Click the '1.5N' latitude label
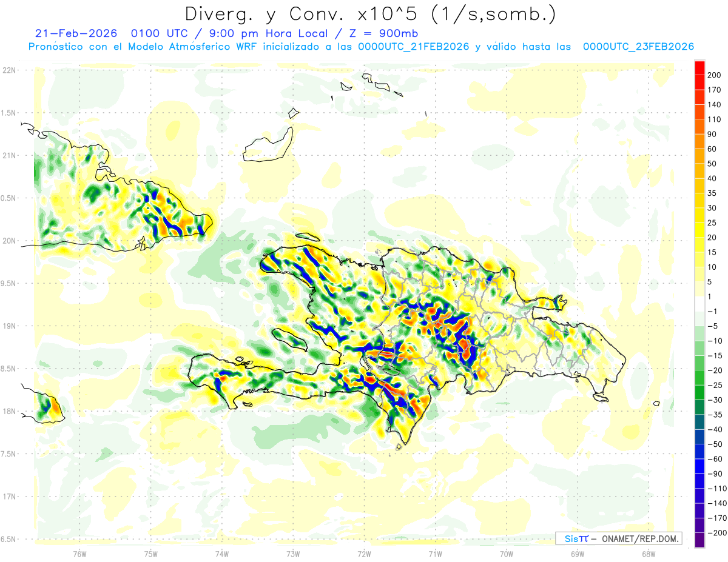This screenshot has height=562, width=728. pyautogui.click(x=8, y=113)
